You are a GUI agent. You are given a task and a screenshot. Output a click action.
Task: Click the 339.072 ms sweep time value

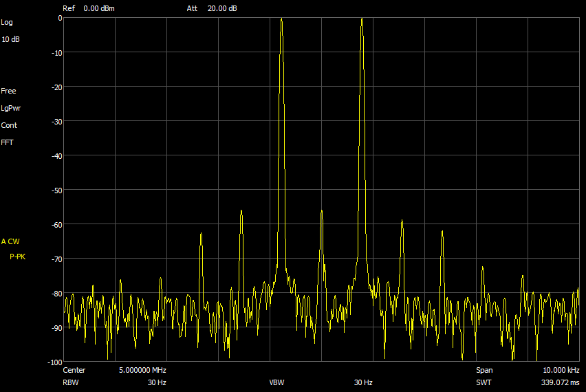click(x=561, y=382)
